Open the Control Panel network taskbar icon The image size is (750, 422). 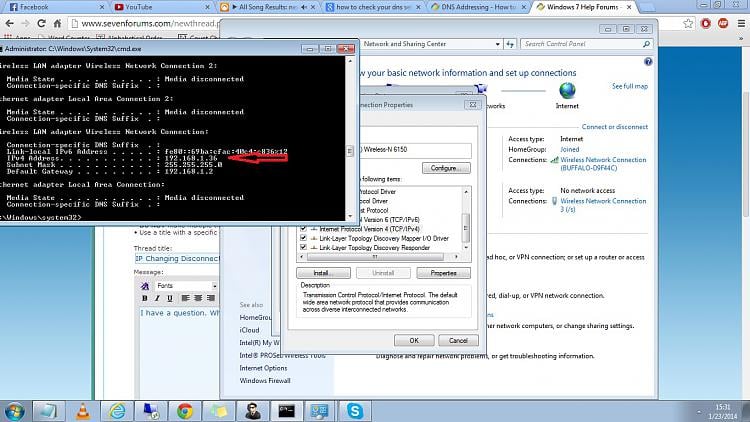coord(320,411)
